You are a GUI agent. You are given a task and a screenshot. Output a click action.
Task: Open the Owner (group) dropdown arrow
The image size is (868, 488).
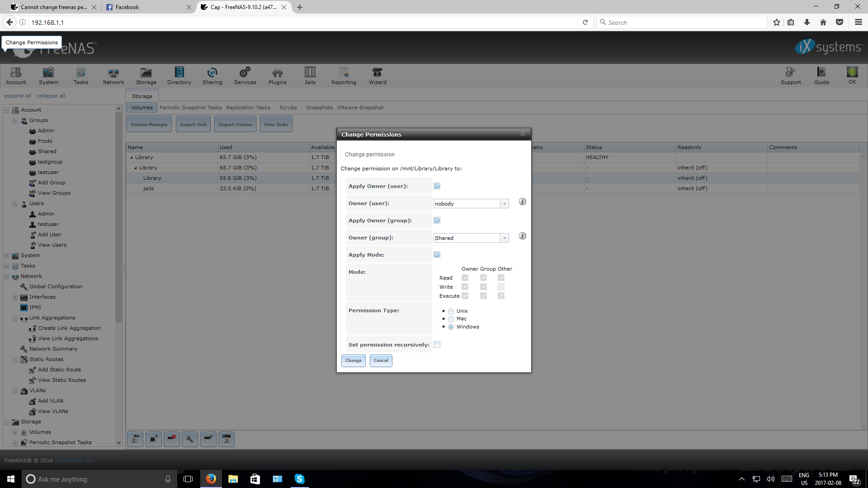[x=505, y=238]
